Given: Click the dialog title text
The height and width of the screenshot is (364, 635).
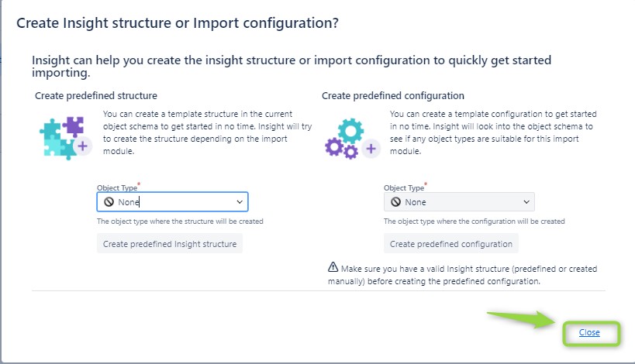Looking at the screenshot, I should click(x=178, y=23).
